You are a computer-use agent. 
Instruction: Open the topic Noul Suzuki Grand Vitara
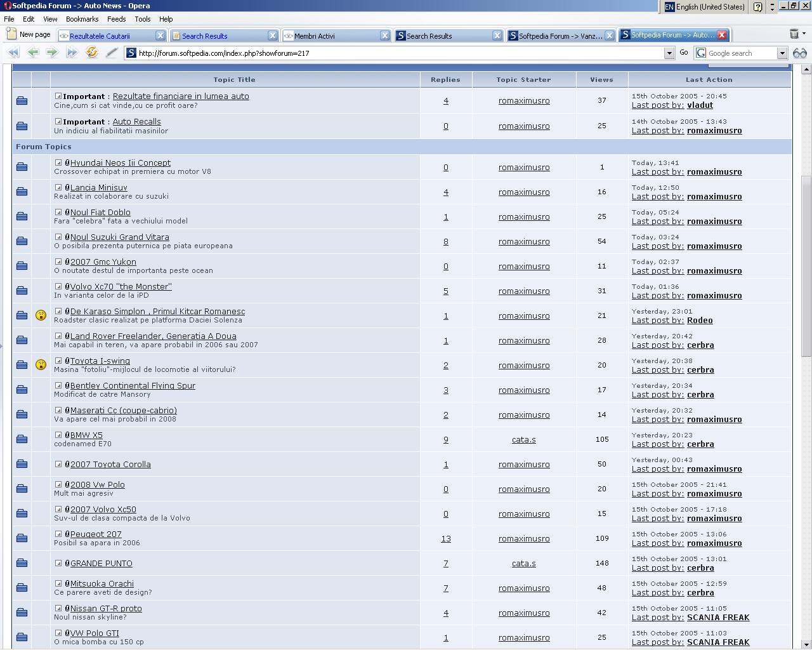coord(119,237)
